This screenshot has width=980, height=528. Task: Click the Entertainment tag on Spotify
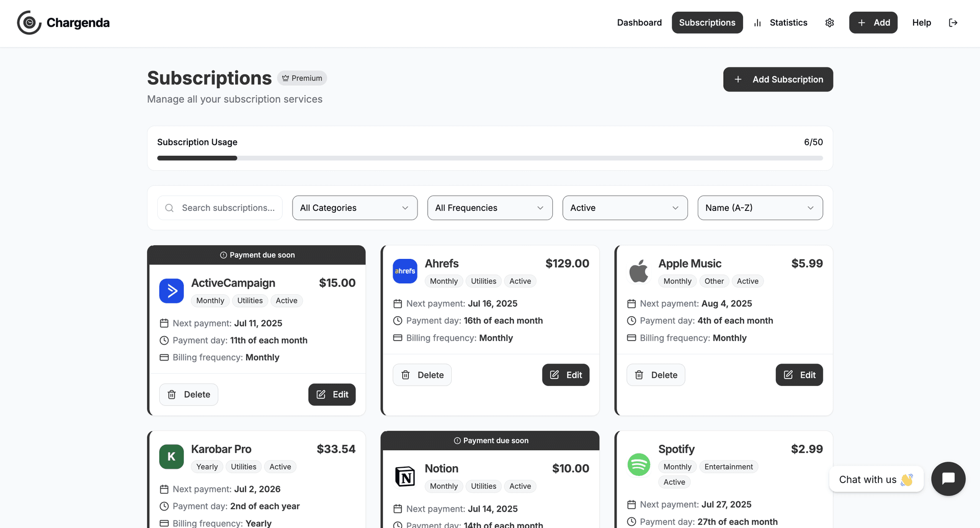[x=728, y=467]
